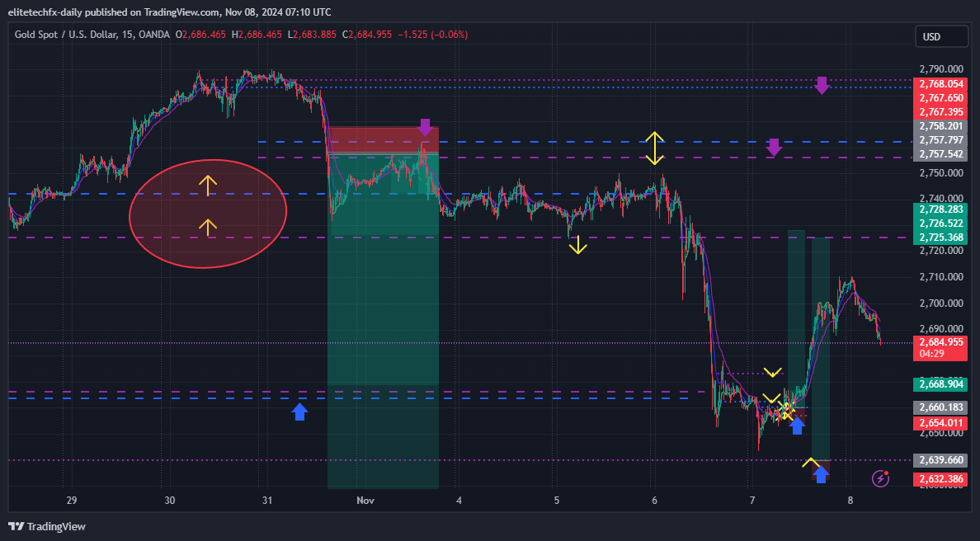
Task: Click the open value O2,686.465
Action: pyautogui.click(x=200, y=35)
